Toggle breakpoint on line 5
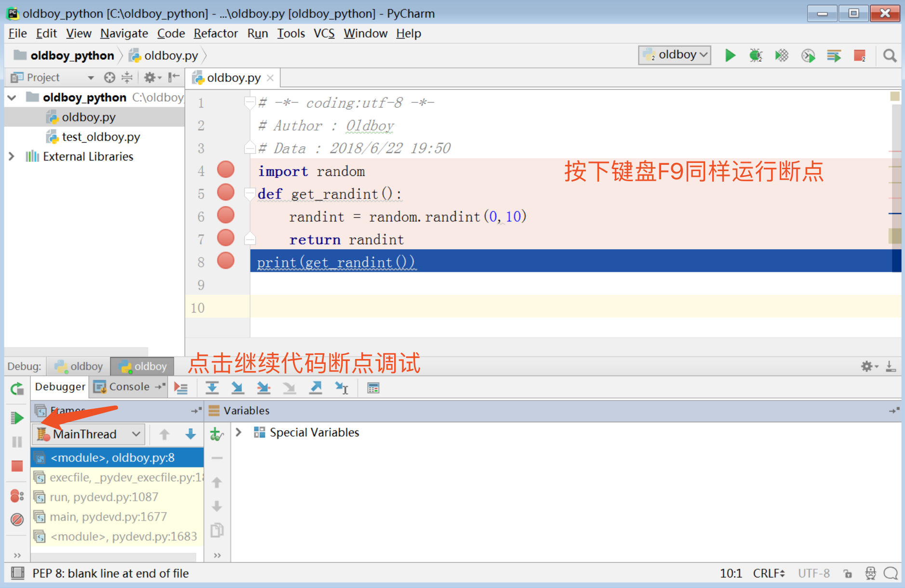The image size is (905, 588). click(x=226, y=192)
